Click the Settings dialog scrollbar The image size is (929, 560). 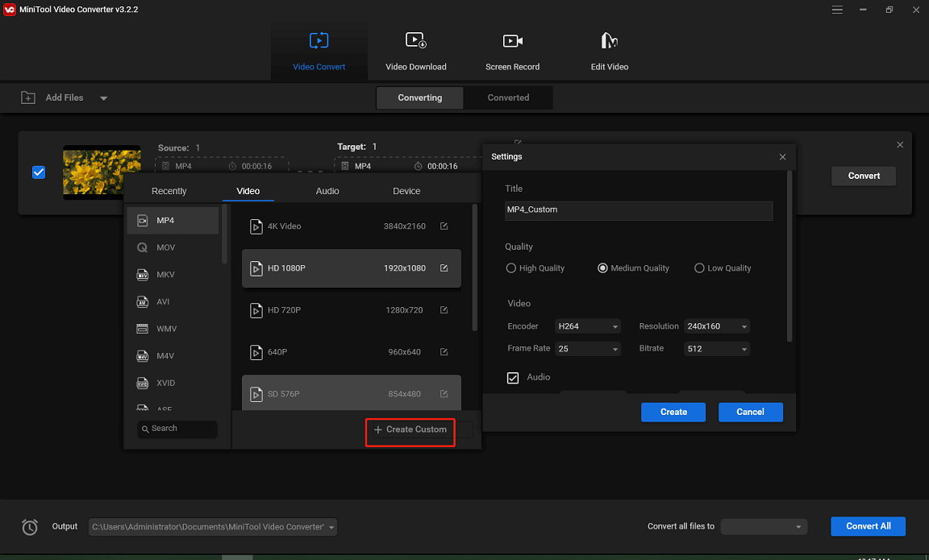click(x=789, y=256)
